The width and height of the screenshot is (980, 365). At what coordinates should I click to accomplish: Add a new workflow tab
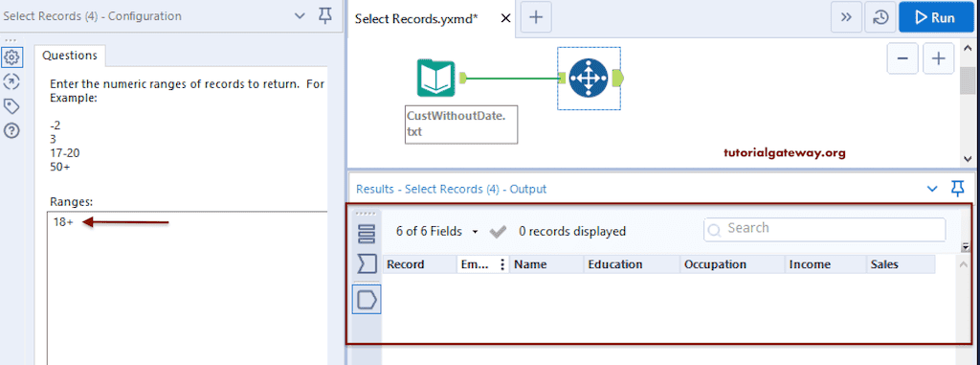[536, 17]
